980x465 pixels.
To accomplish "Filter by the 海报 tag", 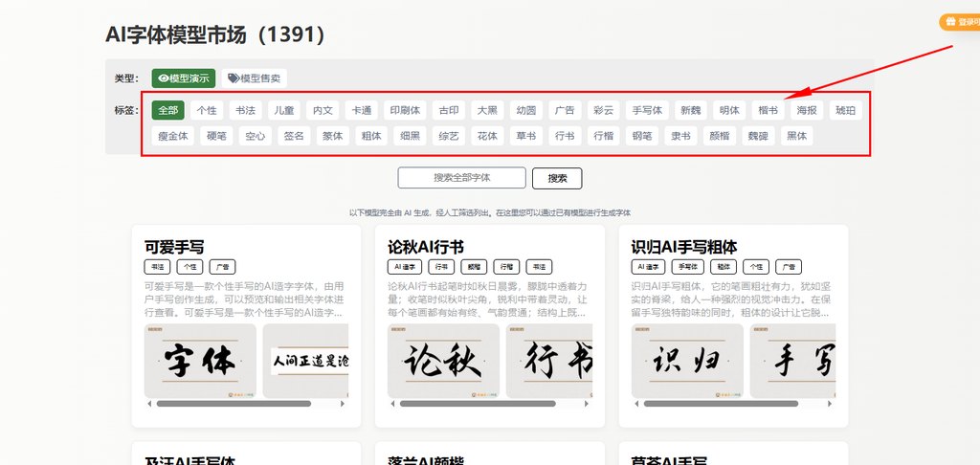I will tap(807, 111).
